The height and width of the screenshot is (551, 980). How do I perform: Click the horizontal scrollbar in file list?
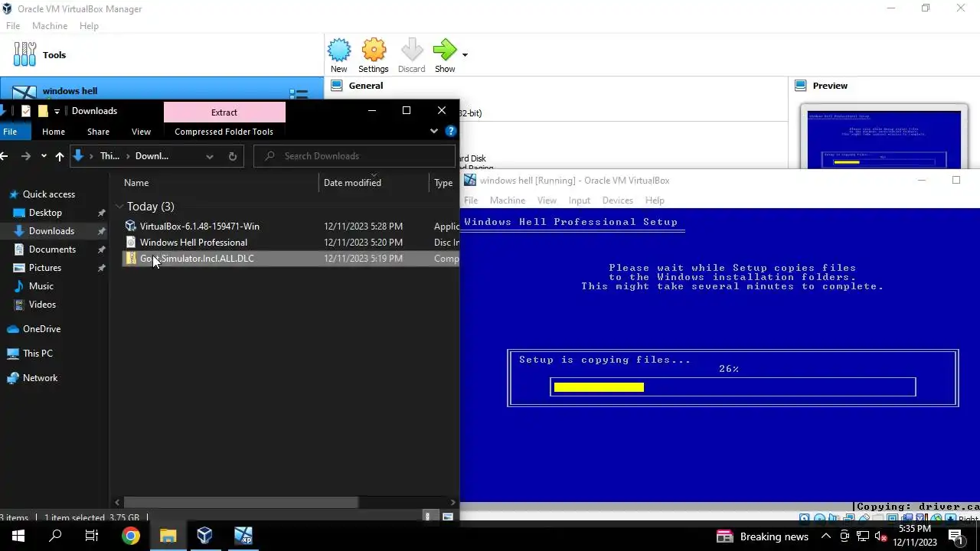pyautogui.click(x=240, y=503)
